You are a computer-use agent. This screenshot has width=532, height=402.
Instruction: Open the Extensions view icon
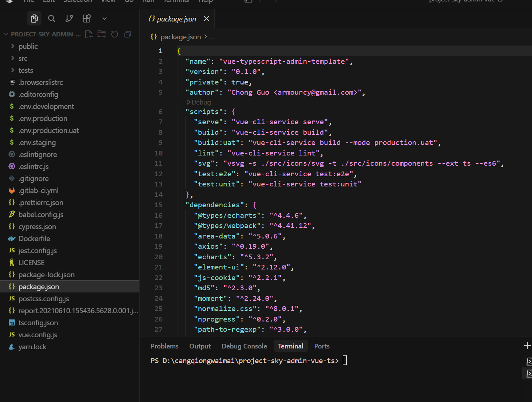(87, 19)
